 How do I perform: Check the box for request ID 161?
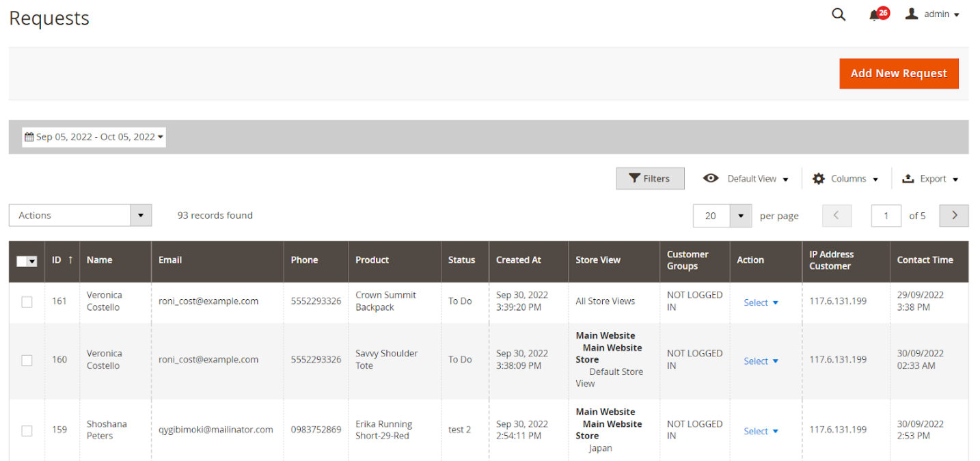click(x=27, y=301)
